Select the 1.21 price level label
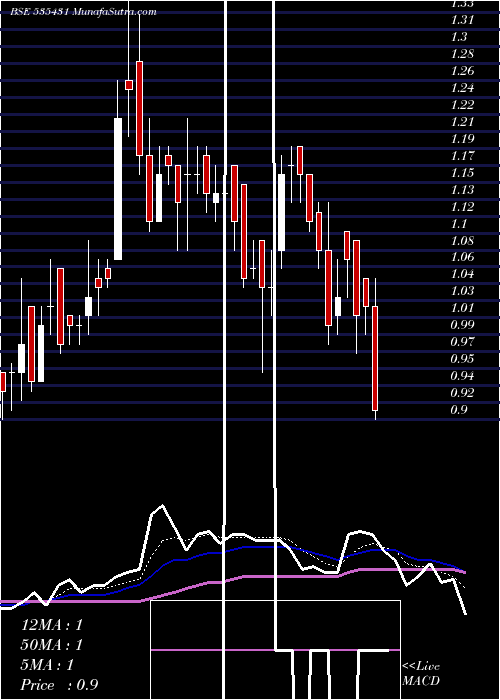 coord(462,121)
